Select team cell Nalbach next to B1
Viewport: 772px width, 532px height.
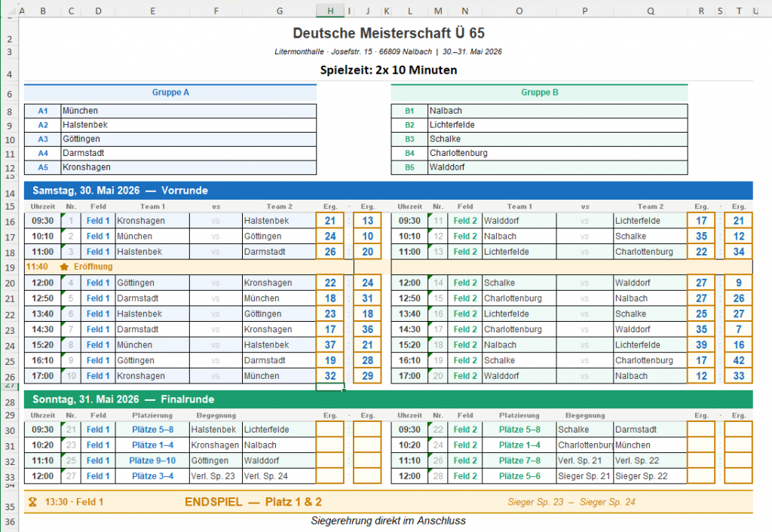[x=557, y=111]
